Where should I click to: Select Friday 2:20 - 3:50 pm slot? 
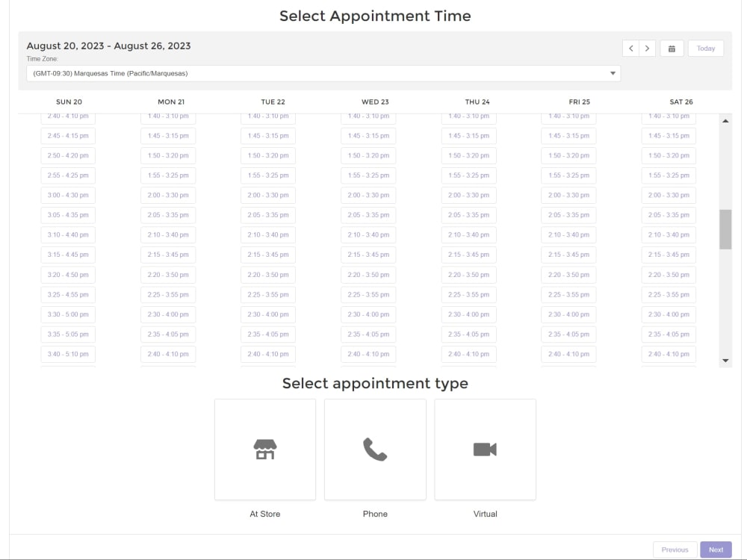[568, 275]
